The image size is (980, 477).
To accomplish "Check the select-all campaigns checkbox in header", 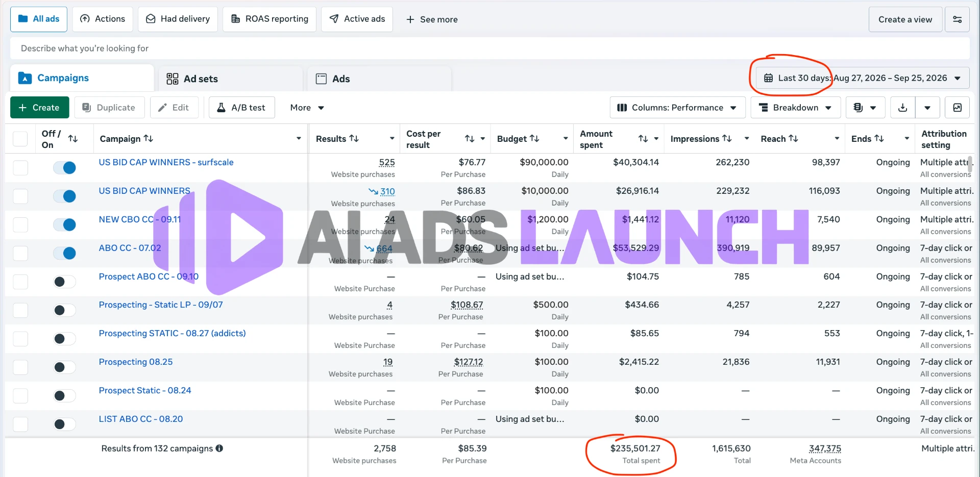I will [x=20, y=139].
